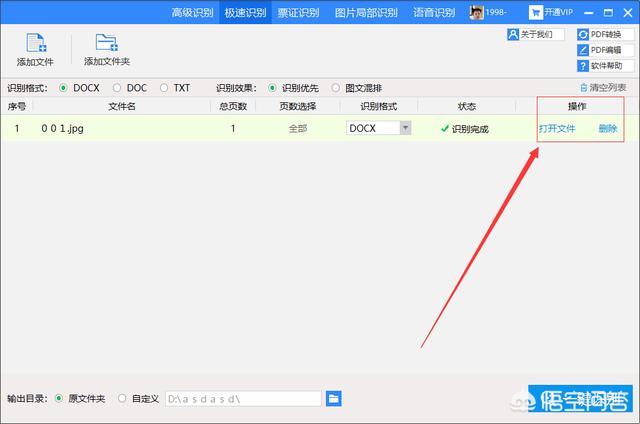Click 关于我们 about button
This screenshot has width=640, height=424.
[x=536, y=34]
